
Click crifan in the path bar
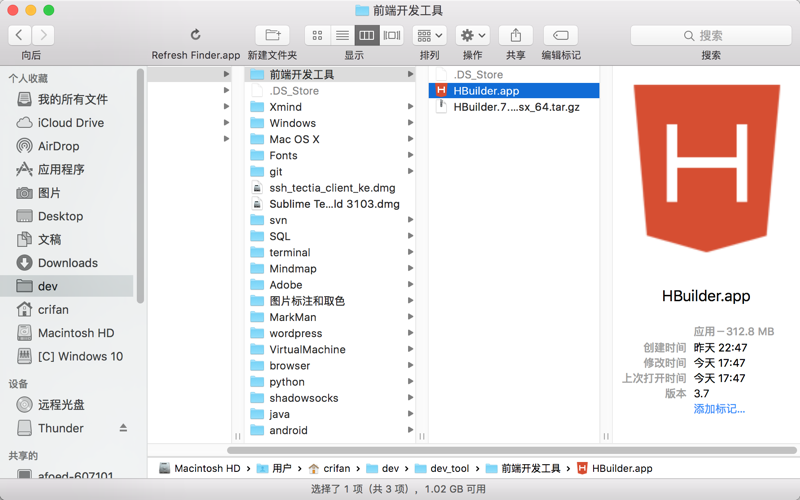330,468
